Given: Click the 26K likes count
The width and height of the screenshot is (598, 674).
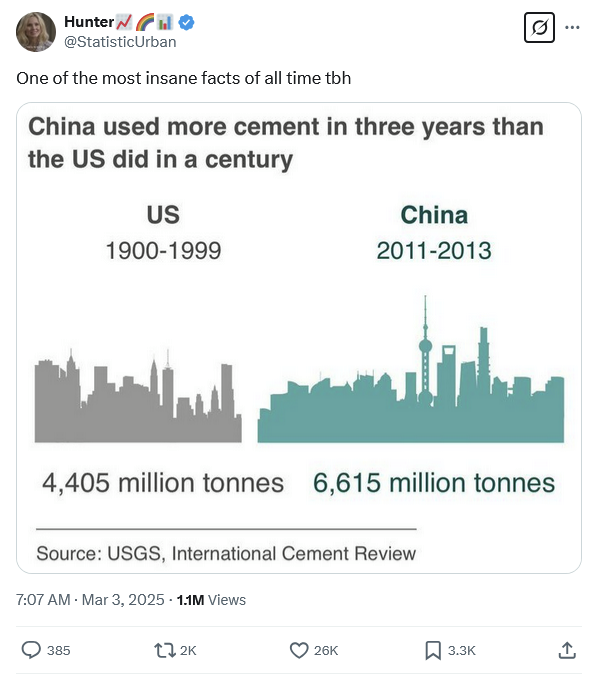Looking at the screenshot, I should click(326, 650).
